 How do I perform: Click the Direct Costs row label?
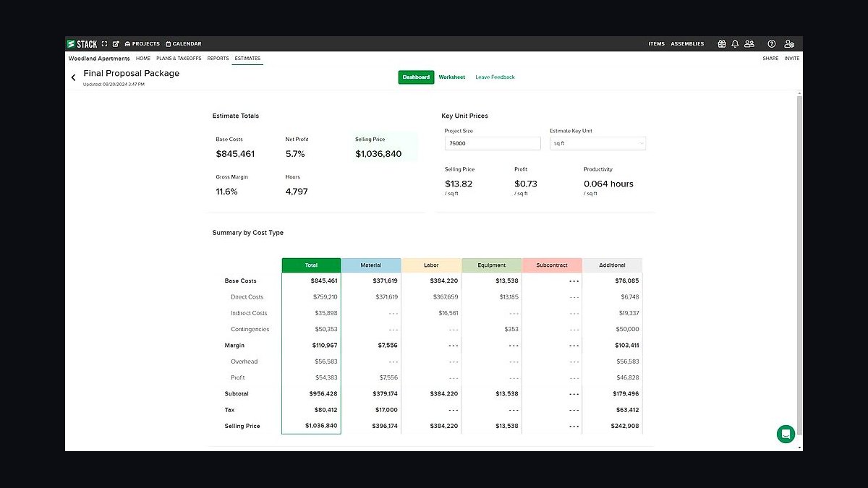247,297
